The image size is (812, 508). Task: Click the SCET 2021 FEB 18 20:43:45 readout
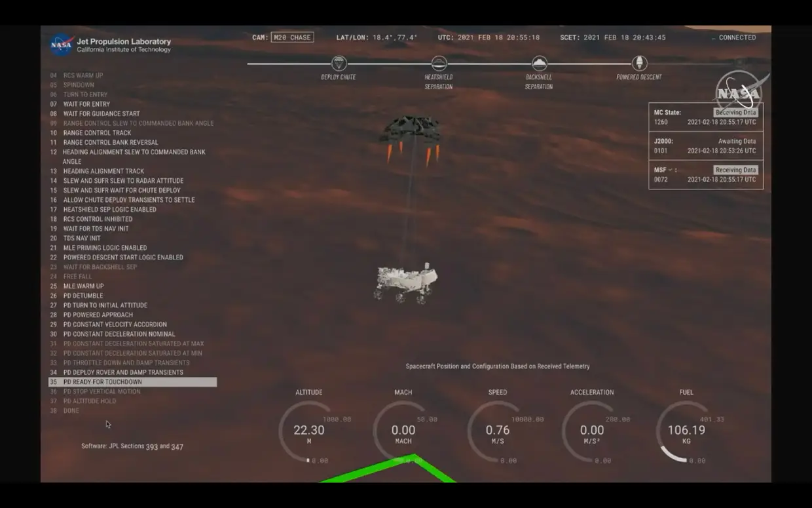tap(613, 37)
